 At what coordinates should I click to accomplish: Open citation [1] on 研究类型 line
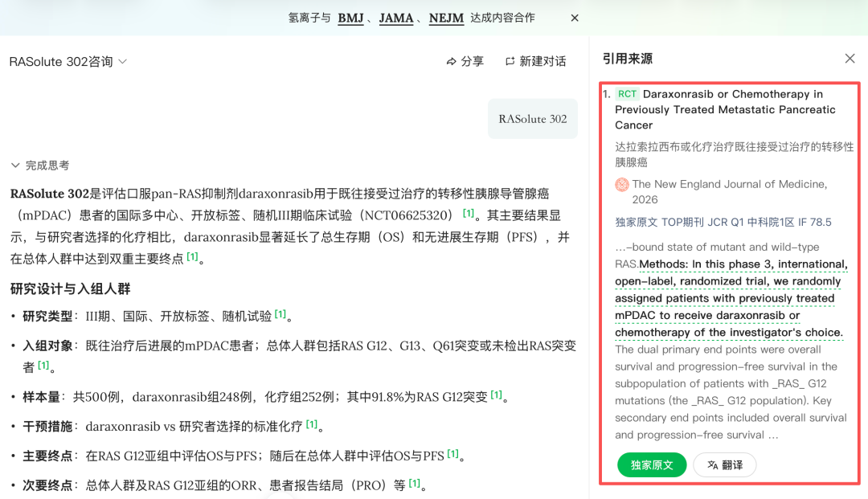280,314
